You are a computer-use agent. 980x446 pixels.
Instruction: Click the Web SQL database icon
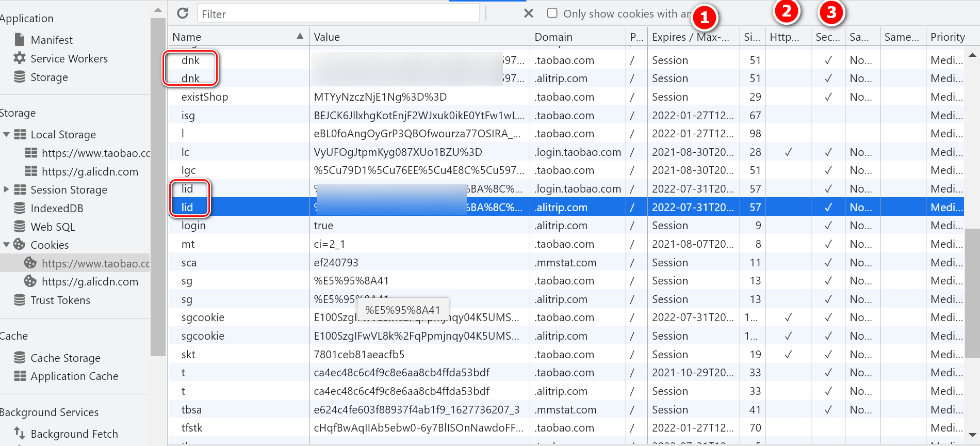(20, 226)
